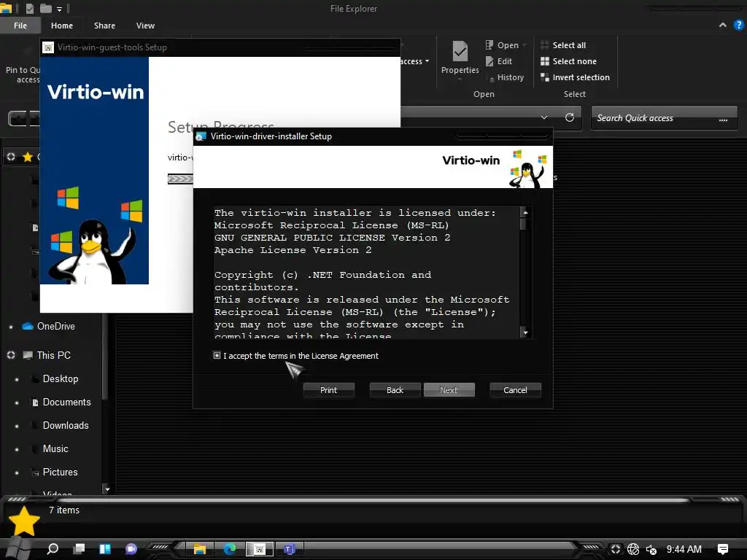The image size is (747, 560).
Task: Click the network globe tray icon
Action: [x=633, y=549]
